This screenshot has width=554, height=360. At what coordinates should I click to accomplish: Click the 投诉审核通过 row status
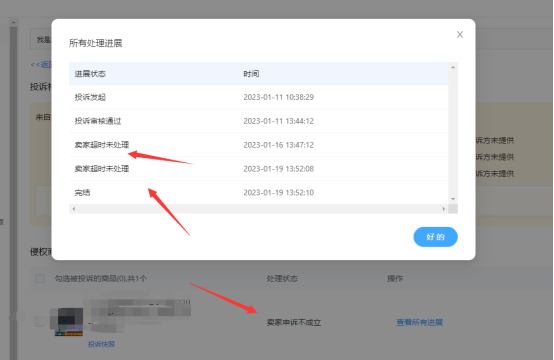98,121
